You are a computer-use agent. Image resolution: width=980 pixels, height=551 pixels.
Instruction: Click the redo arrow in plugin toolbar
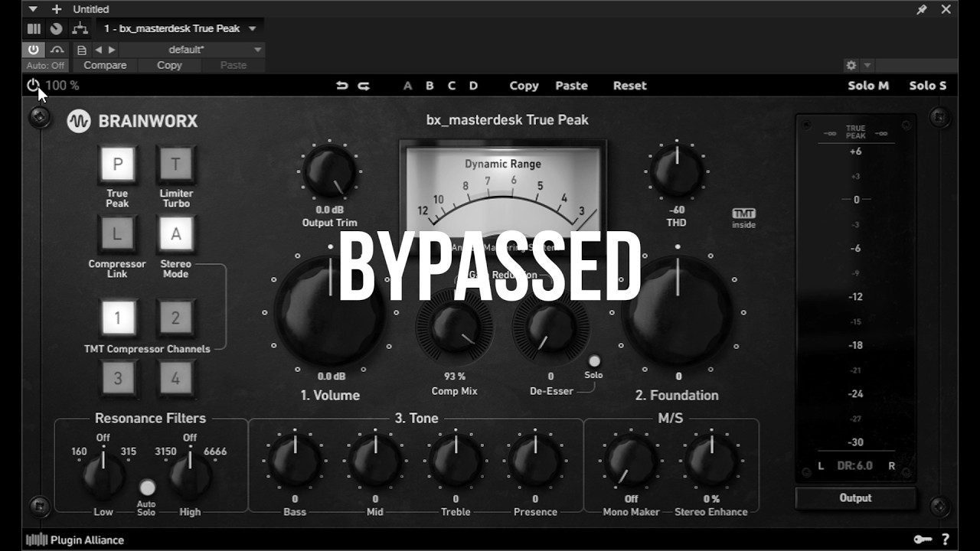364,86
